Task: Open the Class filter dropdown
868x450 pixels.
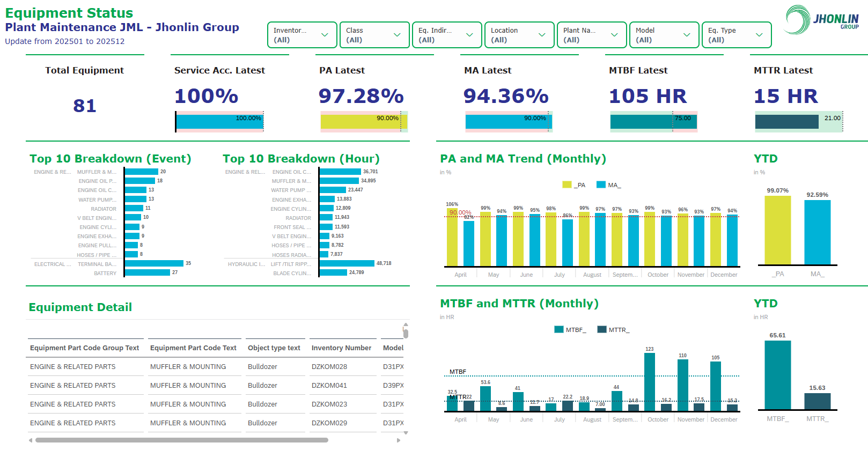Action: pyautogui.click(x=374, y=35)
